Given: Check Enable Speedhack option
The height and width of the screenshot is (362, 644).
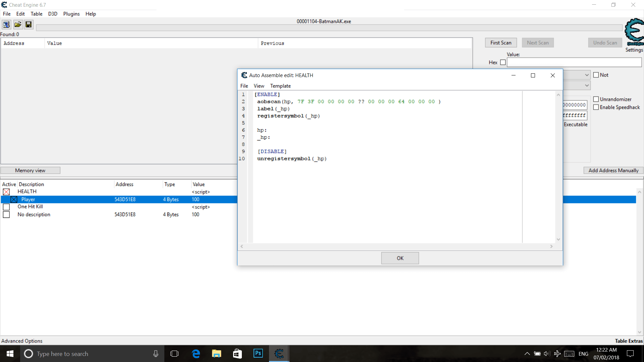Looking at the screenshot, I should (x=596, y=107).
